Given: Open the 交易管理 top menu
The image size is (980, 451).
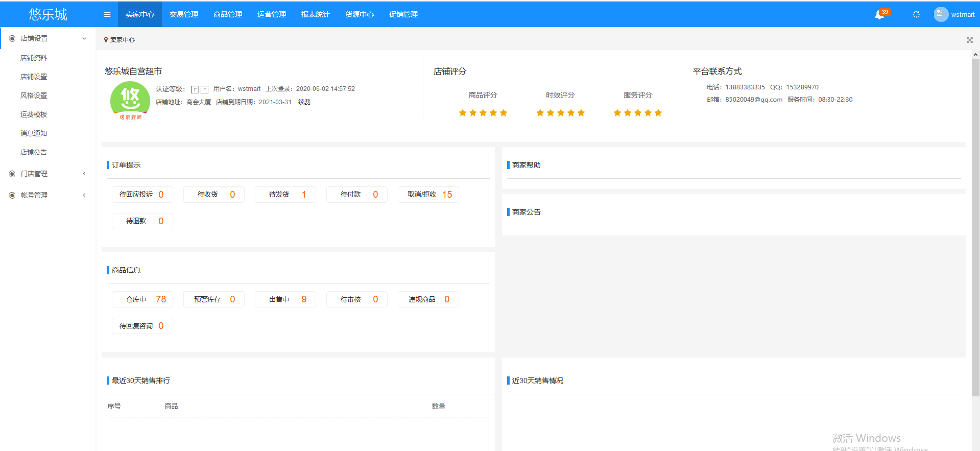Looking at the screenshot, I should coord(184,14).
